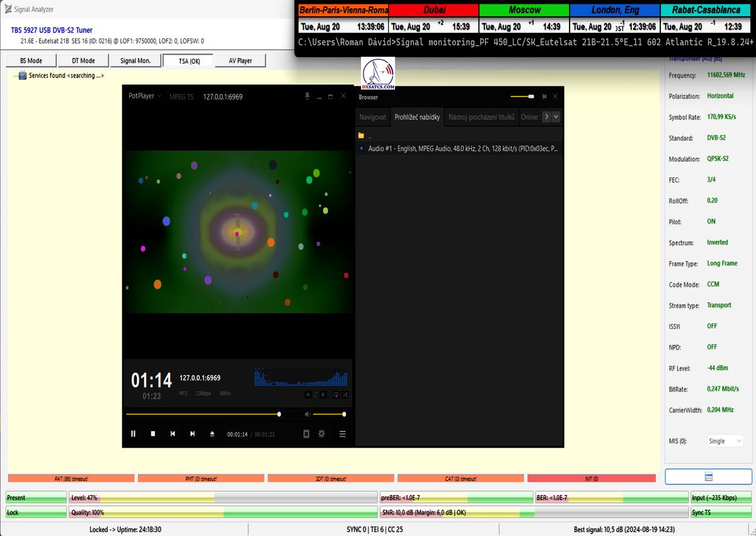Image resolution: width=756 pixels, height=536 pixels.
Task: Open the playlist hamburger icon
Action: [342, 434]
